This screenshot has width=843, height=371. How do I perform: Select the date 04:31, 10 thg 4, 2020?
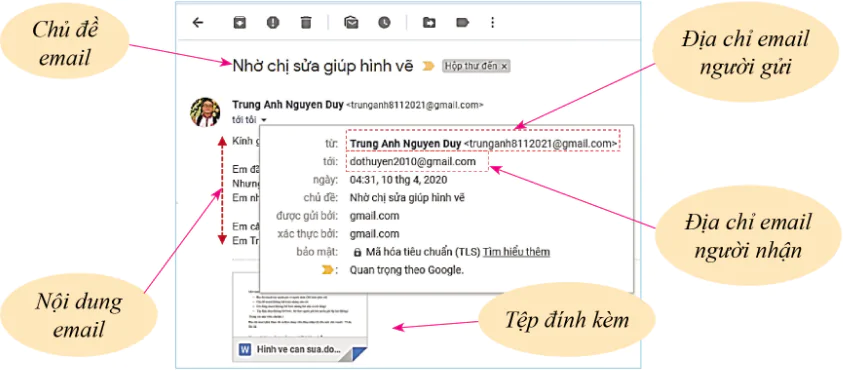click(398, 180)
